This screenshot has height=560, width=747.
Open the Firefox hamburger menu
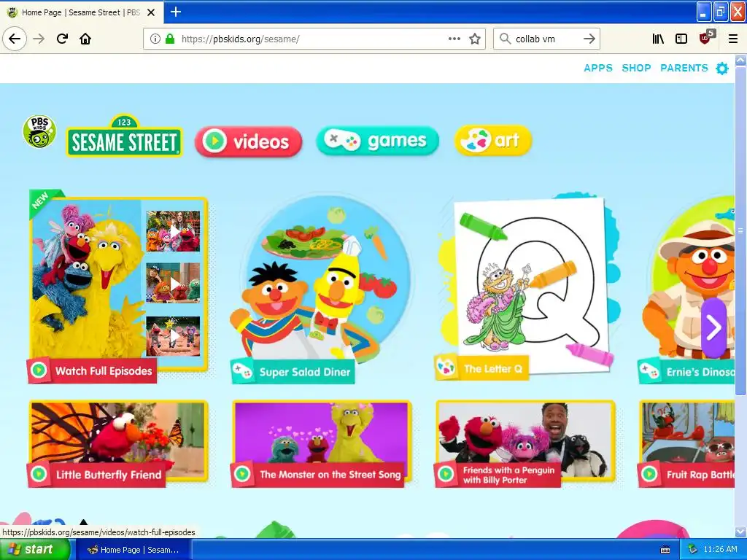pyautogui.click(x=733, y=39)
